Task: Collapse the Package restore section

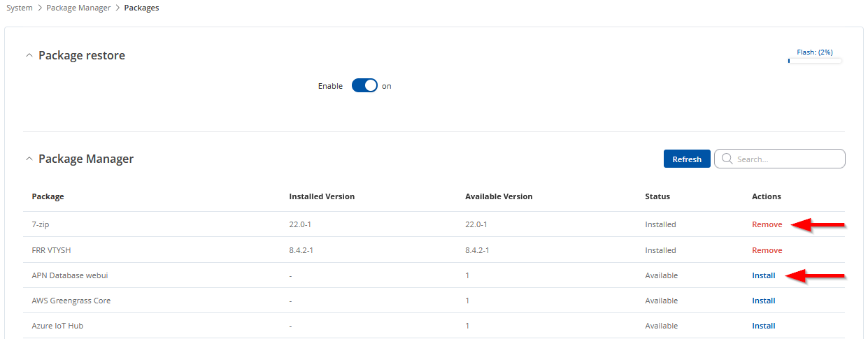Action: coord(29,55)
